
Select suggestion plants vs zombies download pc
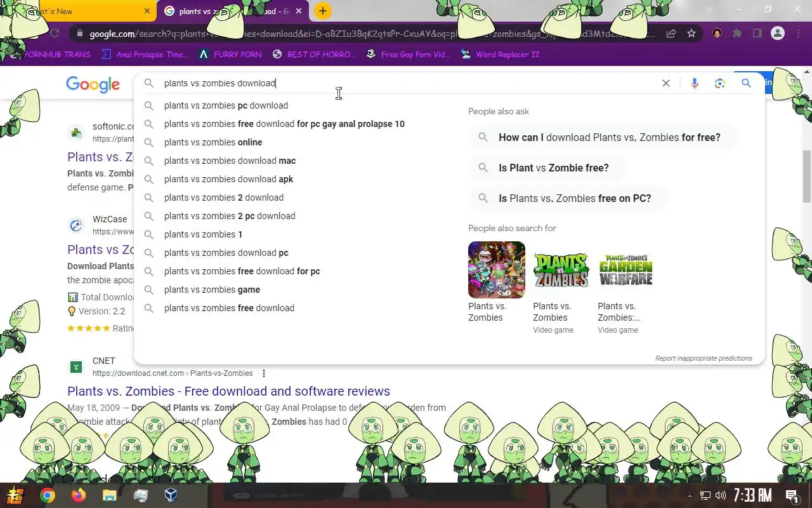coord(226,253)
